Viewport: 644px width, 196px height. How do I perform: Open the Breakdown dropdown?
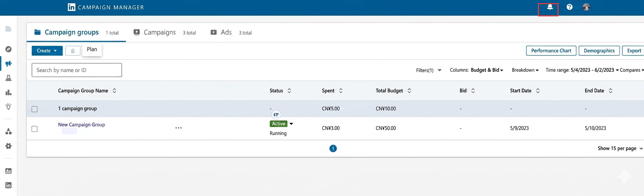click(525, 70)
